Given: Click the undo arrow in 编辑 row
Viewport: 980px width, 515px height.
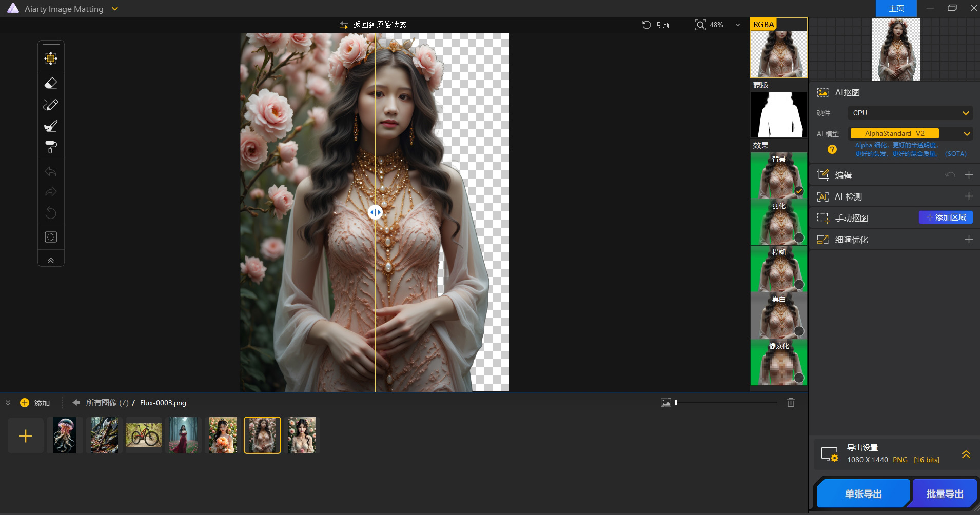Looking at the screenshot, I should pos(950,175).
